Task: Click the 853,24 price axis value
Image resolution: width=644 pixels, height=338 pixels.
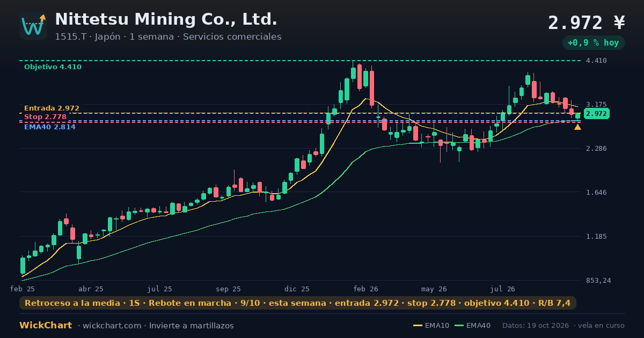Action: click(x=598, y=281)
